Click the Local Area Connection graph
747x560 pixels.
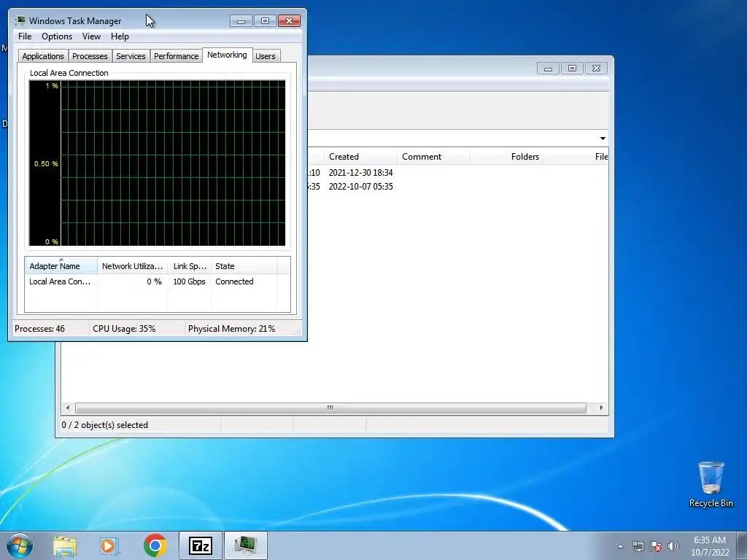point(158,163)
